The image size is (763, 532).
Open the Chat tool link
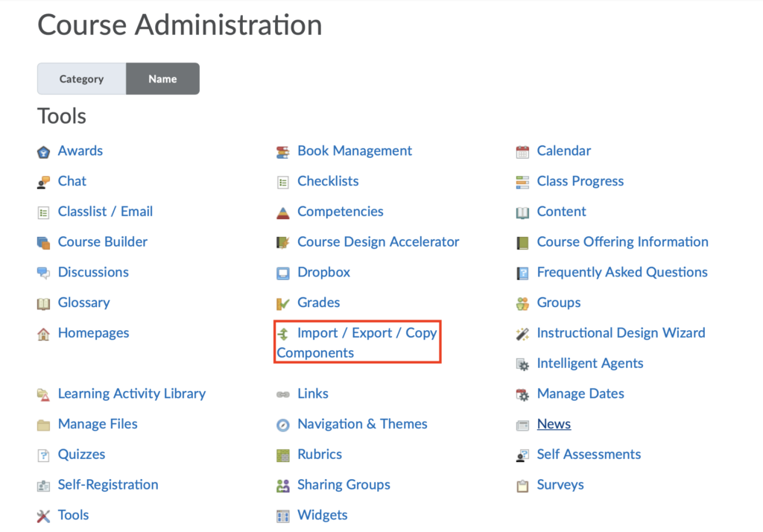[72, 180]
